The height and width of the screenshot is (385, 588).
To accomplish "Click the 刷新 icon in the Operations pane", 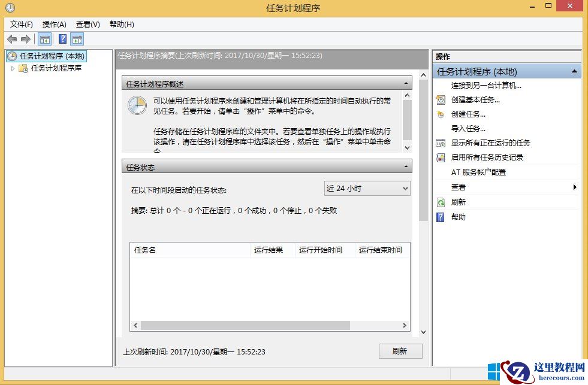I will pyautogui.click(x=441, y=202).
